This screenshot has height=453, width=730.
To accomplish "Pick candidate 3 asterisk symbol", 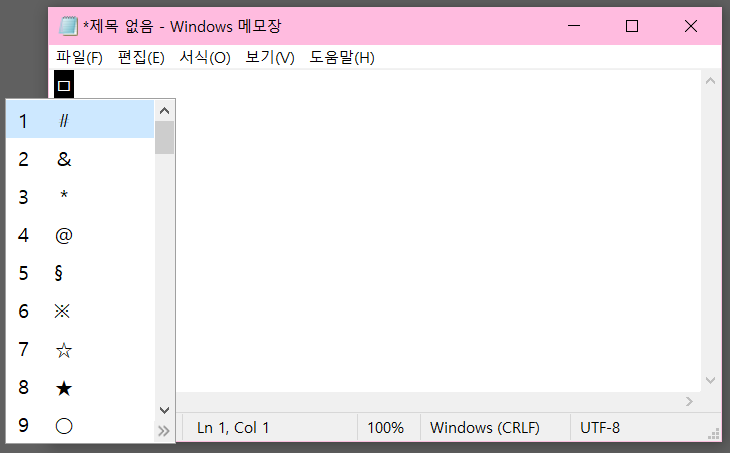I will coord(80,197).
